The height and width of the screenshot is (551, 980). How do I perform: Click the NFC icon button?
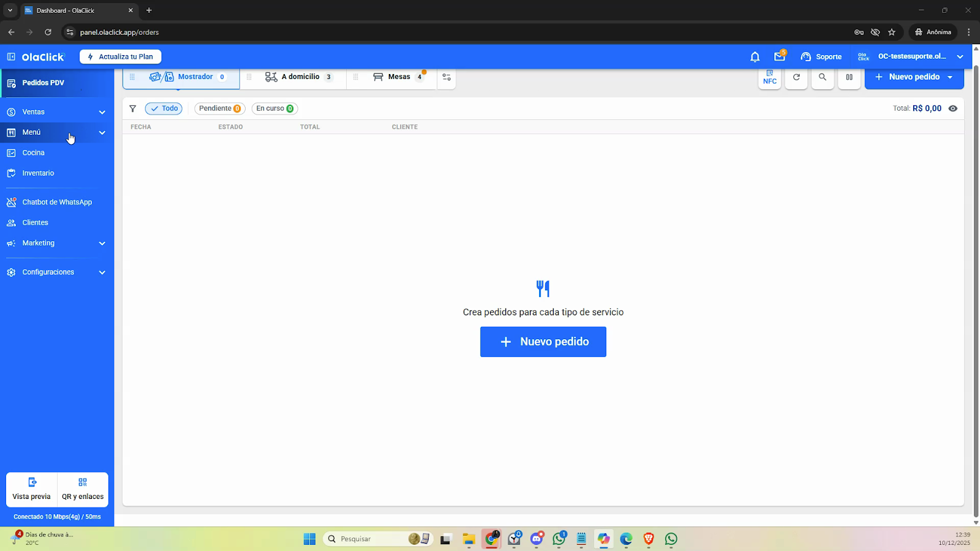(x=769, y=77)
